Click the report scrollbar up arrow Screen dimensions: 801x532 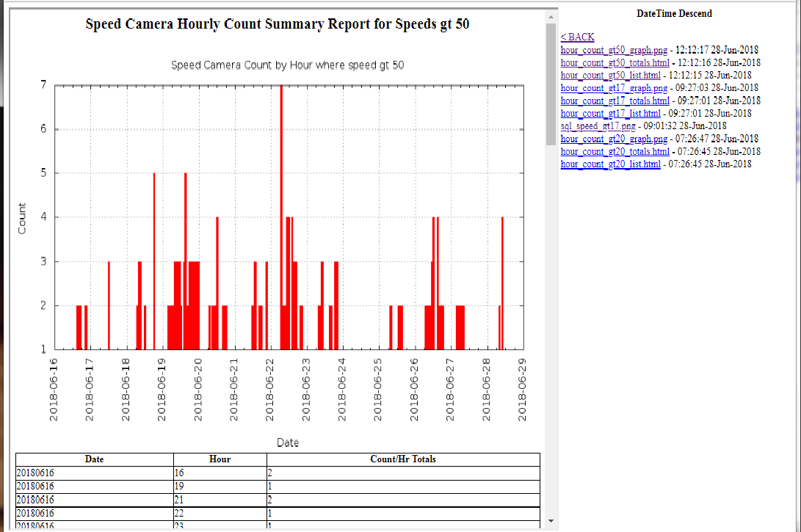pos(551,17)
